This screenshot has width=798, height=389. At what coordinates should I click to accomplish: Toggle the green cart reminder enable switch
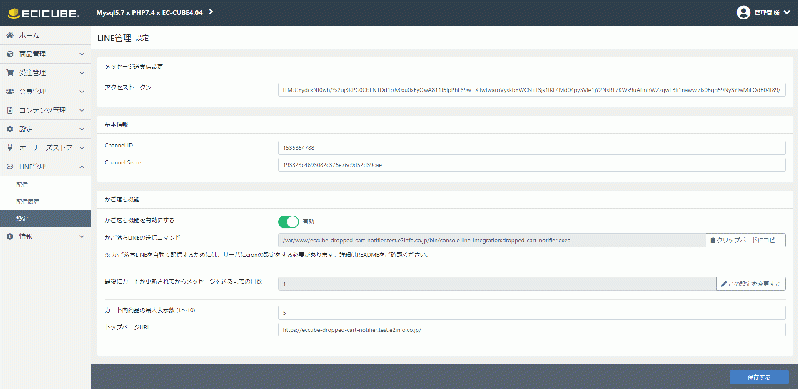288,221
